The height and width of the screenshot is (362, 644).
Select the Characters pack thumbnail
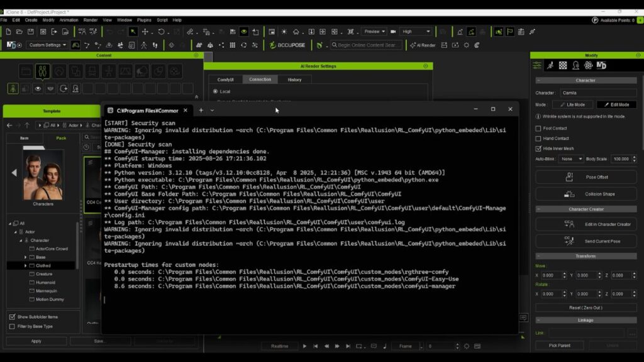click(43, 175)
